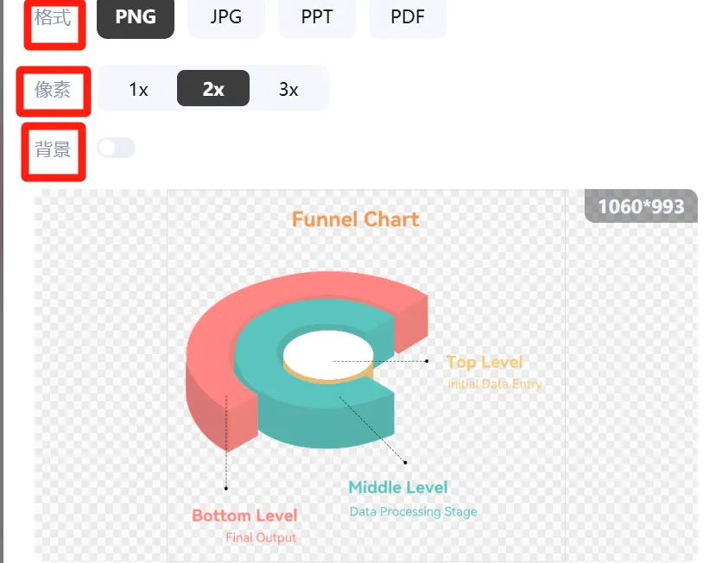Choose 3x pixel resolution
This screenshot has width=728, height=563.
pyautogui.click(x=288, y=89)
